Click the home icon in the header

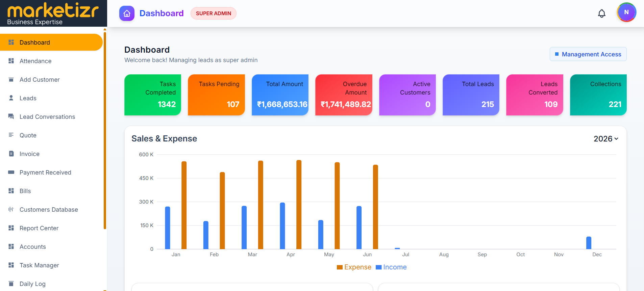(x=127, y=14)
